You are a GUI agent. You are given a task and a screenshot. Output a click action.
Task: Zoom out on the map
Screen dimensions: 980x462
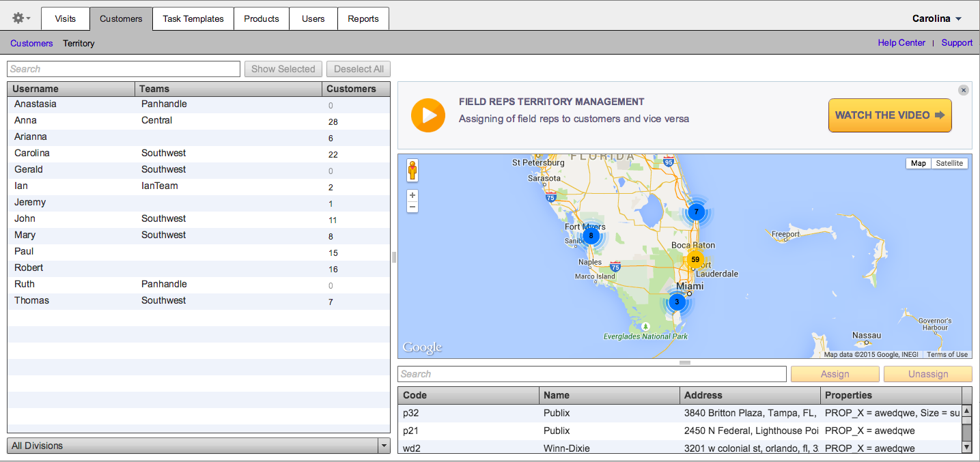[412, 207]
